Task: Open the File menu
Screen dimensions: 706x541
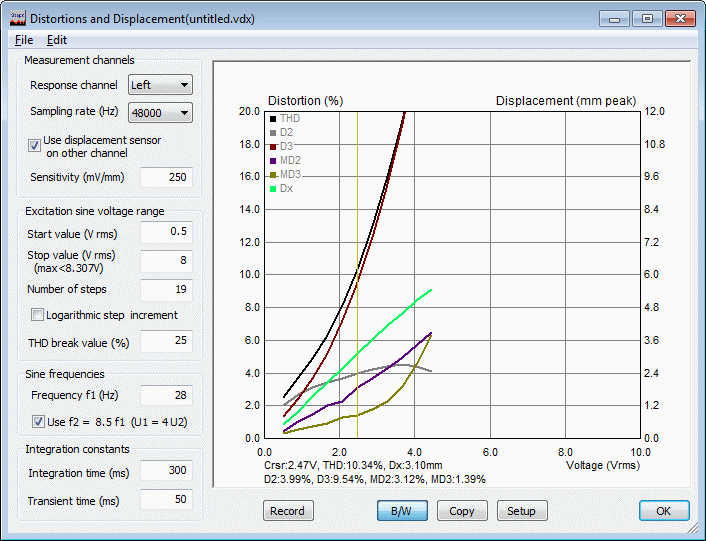Action: click(24, 40)
